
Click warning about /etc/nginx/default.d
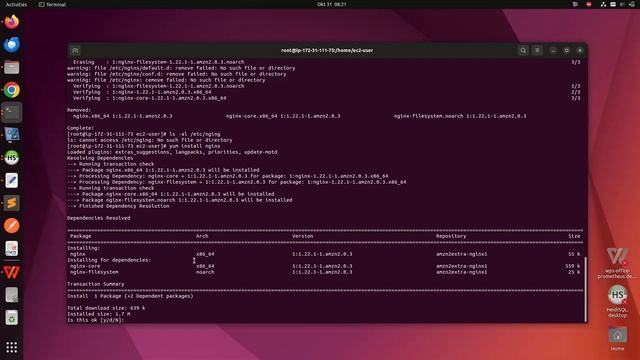point(181,68)
